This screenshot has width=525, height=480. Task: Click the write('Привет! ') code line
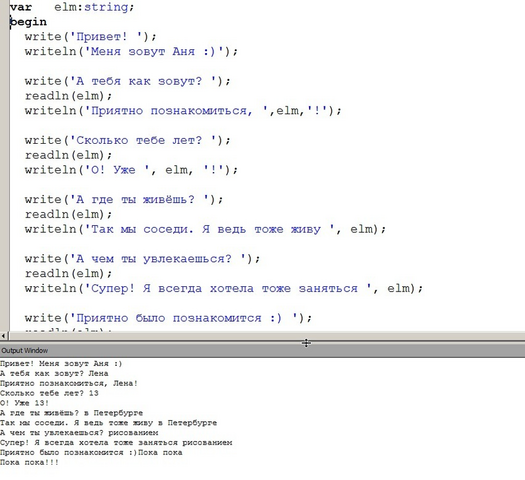(x=90, y=36)
